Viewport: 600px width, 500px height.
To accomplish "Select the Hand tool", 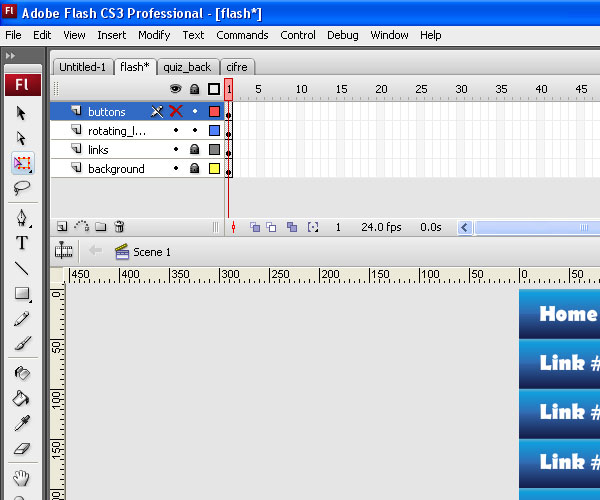I will [x=21, y=478].
